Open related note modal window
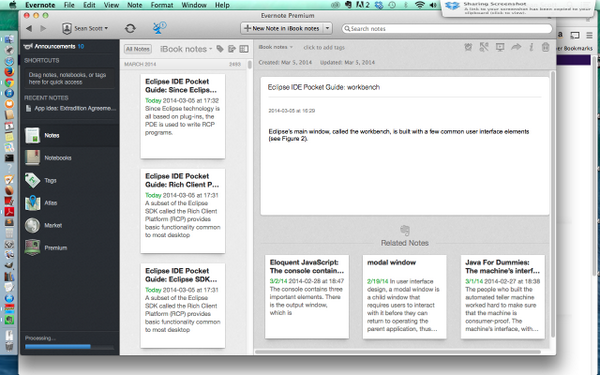The image size is (600, 375). point(404,297)
